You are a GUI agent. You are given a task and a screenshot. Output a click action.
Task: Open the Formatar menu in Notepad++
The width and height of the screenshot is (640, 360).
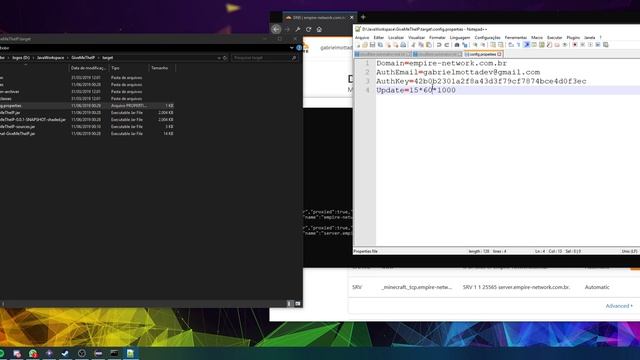[x=437, y=38]
